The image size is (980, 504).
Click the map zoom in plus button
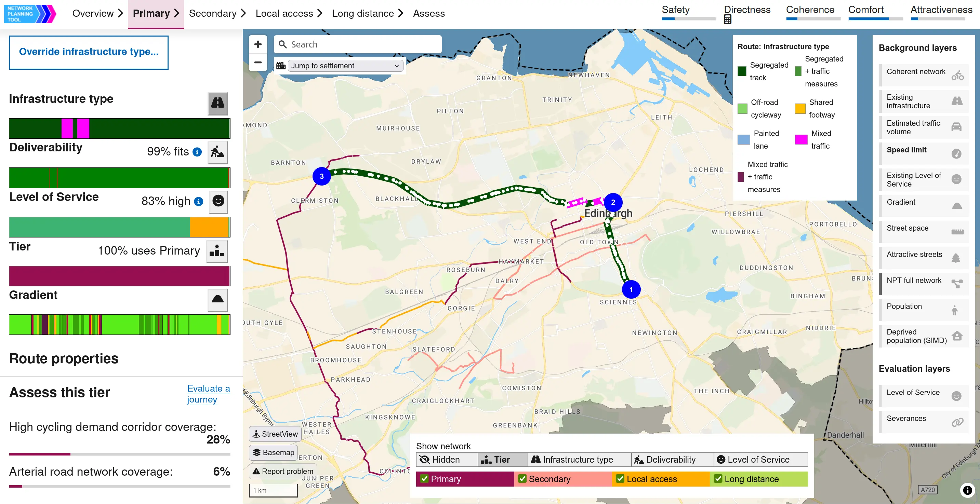tap(258, 44)
